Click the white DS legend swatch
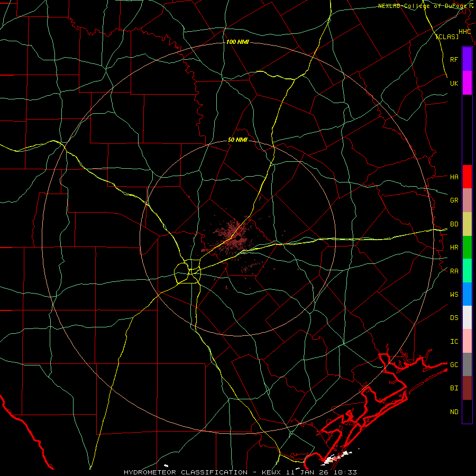This screenshot has height=476, width=476. [467, 317]
